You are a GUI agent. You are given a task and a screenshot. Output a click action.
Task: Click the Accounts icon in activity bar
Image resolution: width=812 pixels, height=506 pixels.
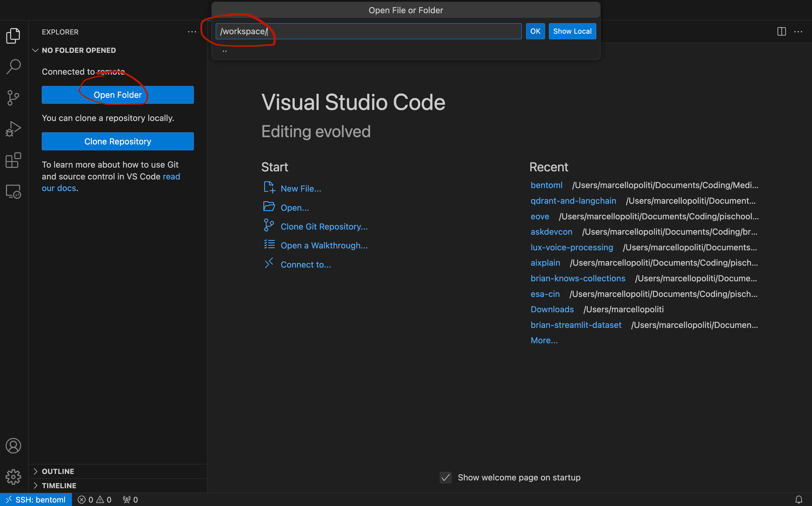pos(13,446)
